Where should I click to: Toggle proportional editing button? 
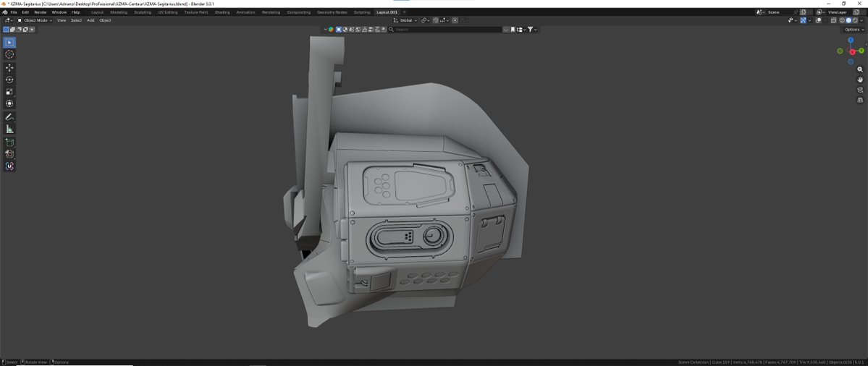[455, 20]
